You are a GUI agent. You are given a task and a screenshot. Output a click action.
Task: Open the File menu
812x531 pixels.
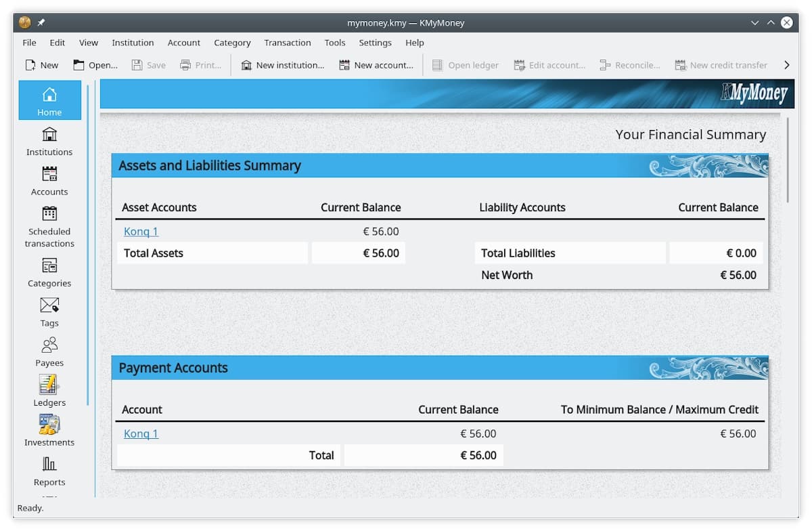[x=29, y=43]
